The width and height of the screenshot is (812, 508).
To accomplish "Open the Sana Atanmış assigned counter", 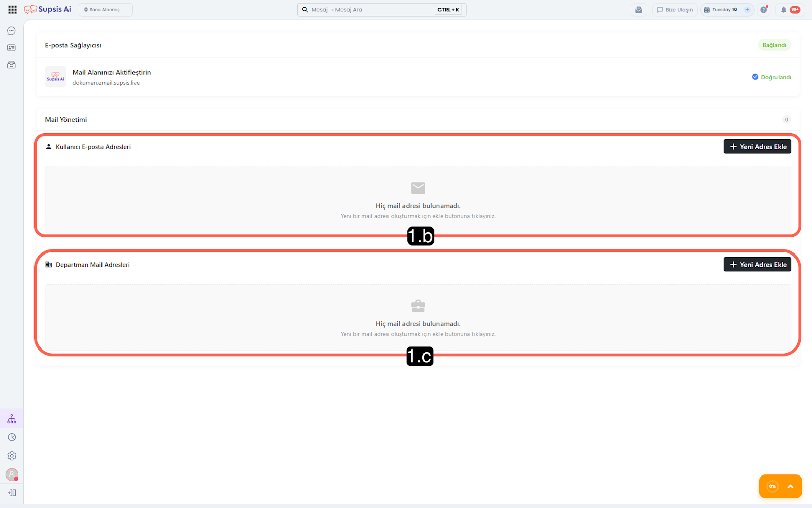I will (106, 10).
